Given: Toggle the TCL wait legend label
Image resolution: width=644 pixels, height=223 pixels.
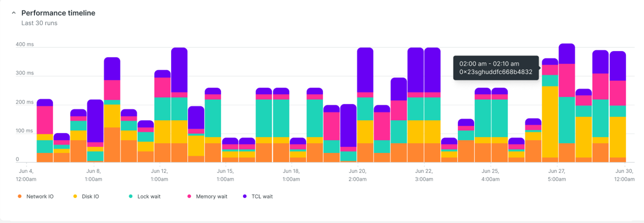Looking at the screenshot, I should click(262, 196).
